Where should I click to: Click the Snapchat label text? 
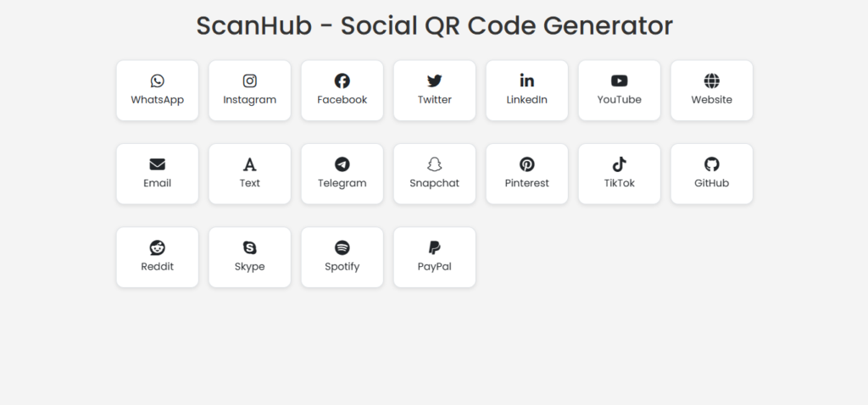[x=435, y=183]
